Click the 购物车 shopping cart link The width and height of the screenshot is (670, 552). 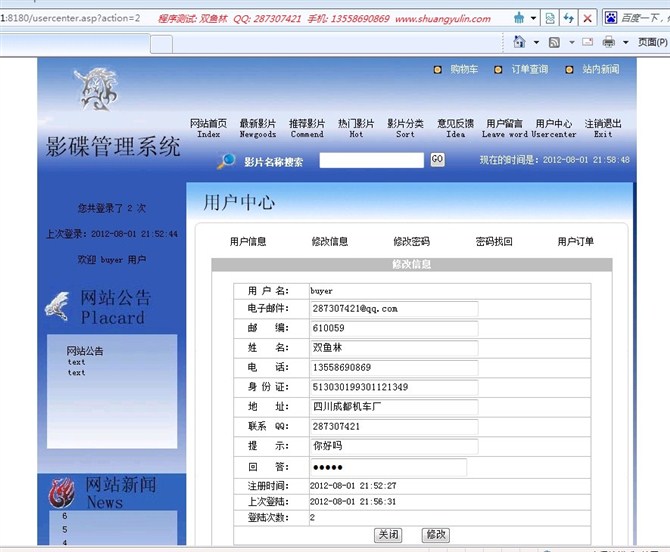coord(464,69)
